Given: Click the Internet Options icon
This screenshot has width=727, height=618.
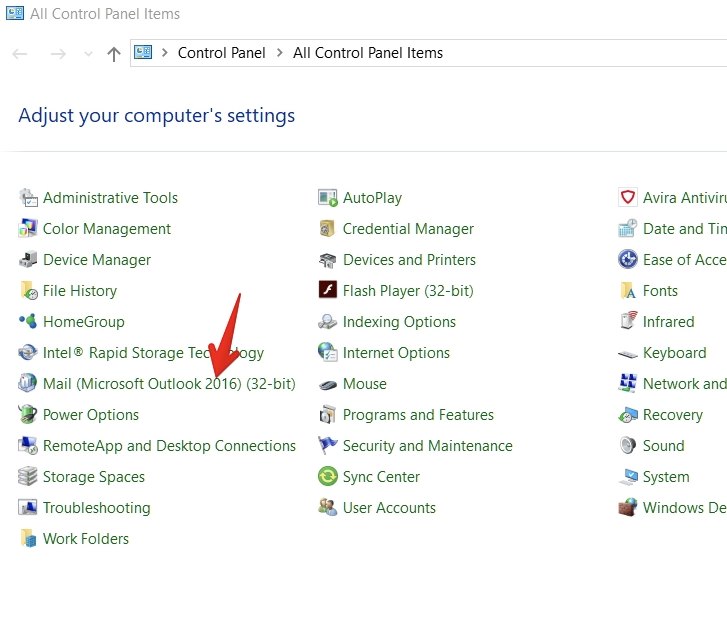Looking at the screenshot, I should (x=328, y=352).
